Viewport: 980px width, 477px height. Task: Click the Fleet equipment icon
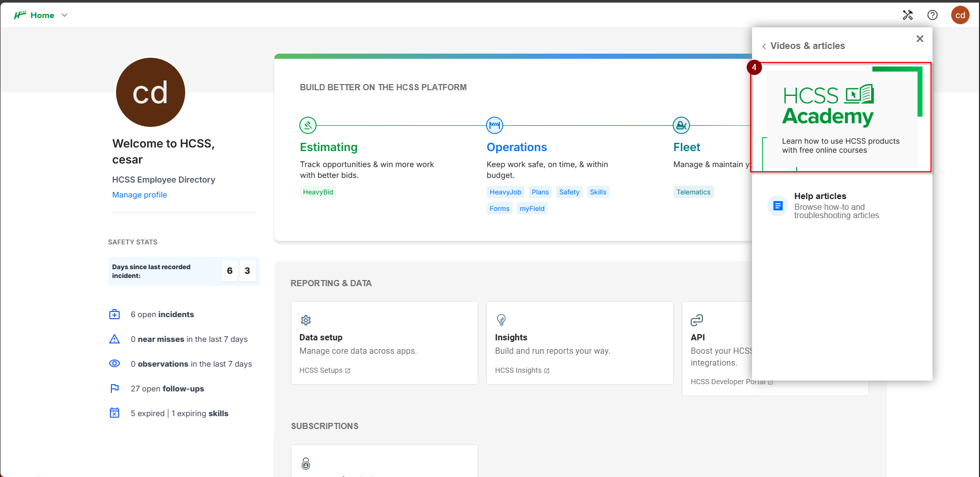[x=681, y=125]
